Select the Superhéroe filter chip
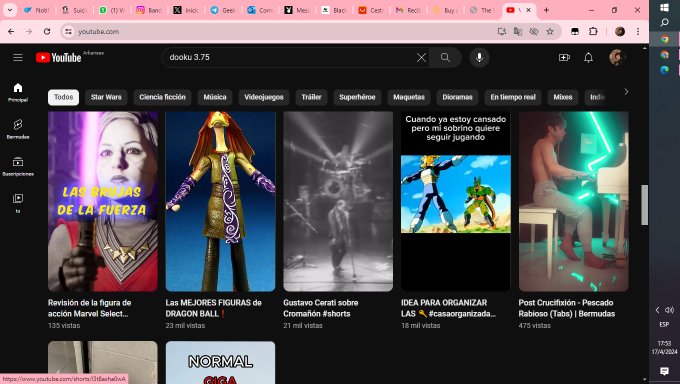This screenshot has height=384, width=680. [357, 97]
